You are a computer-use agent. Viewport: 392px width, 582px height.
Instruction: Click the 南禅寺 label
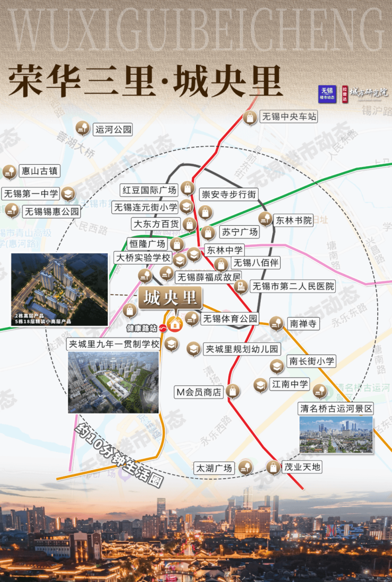click(x=304, y=324)
